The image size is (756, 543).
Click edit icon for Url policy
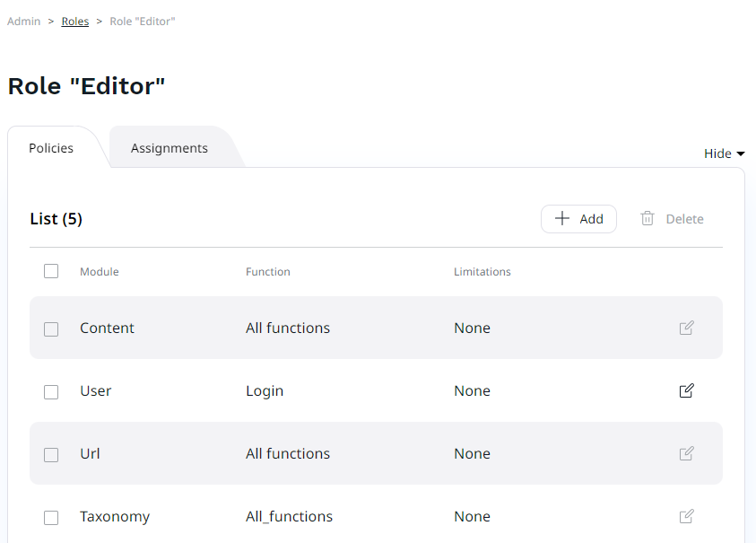pos(686,453)
